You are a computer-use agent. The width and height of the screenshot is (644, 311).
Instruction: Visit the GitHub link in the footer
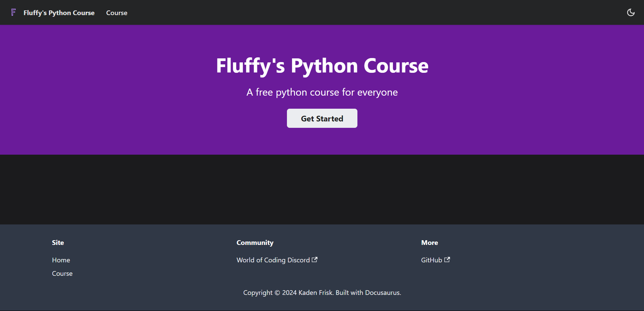point(431,260)
